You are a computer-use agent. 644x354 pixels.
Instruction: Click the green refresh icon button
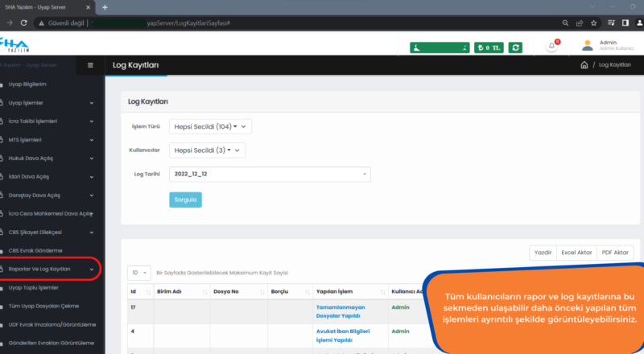coord(515,47)
